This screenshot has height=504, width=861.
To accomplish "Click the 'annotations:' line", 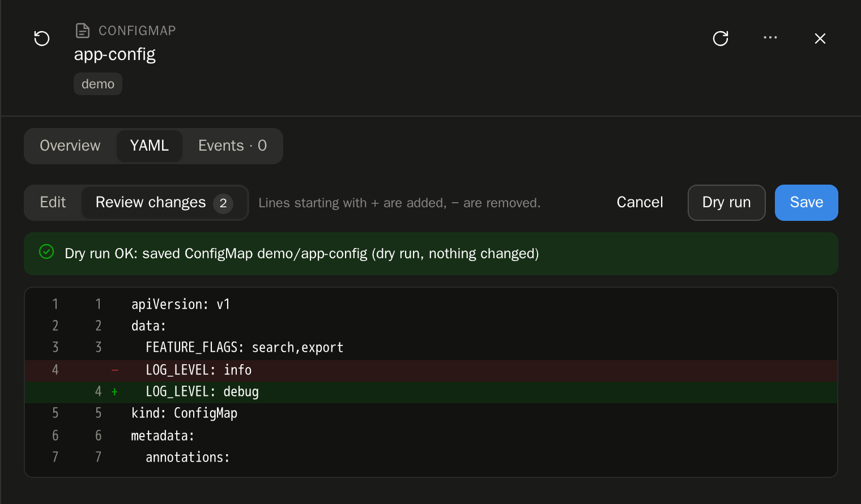I will click(x=431, y=458).
